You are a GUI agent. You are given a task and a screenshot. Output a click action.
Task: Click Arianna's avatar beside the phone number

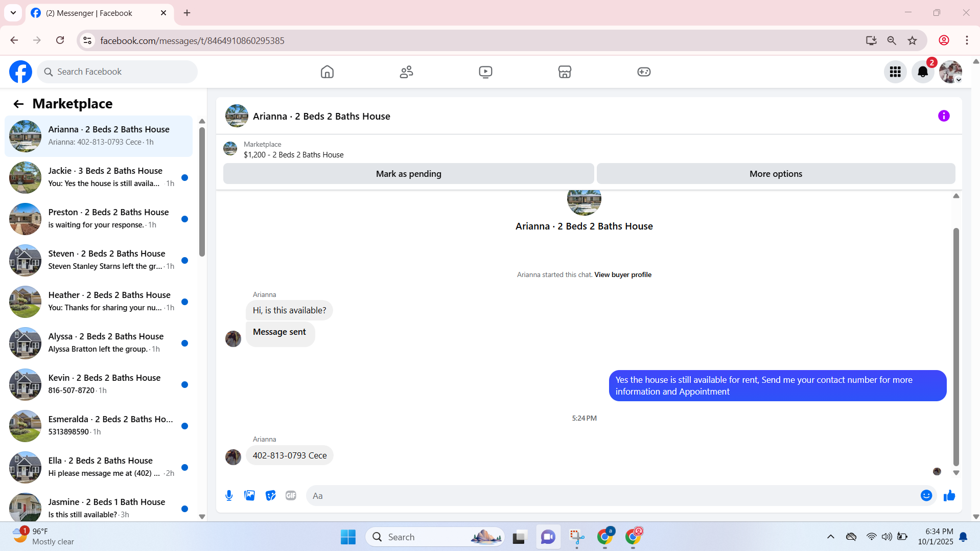(233, 457)
